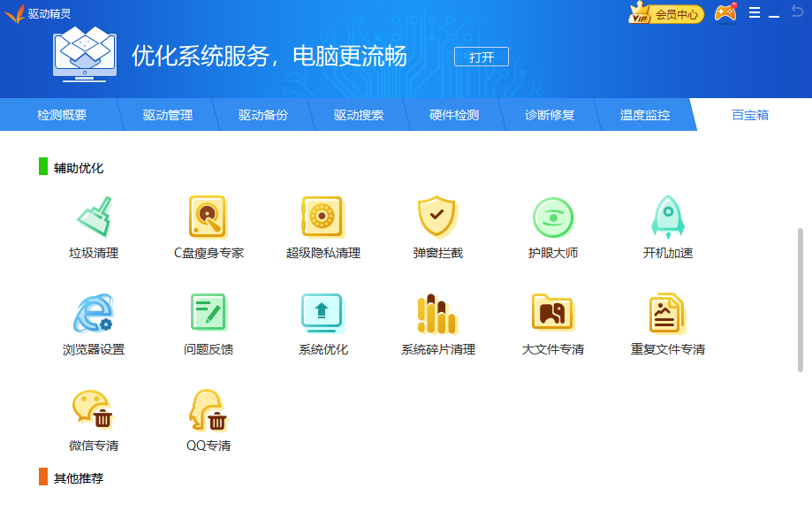Screen dimensions: 812x511
Task: Click the game controller icon
Action: point(726,13)
